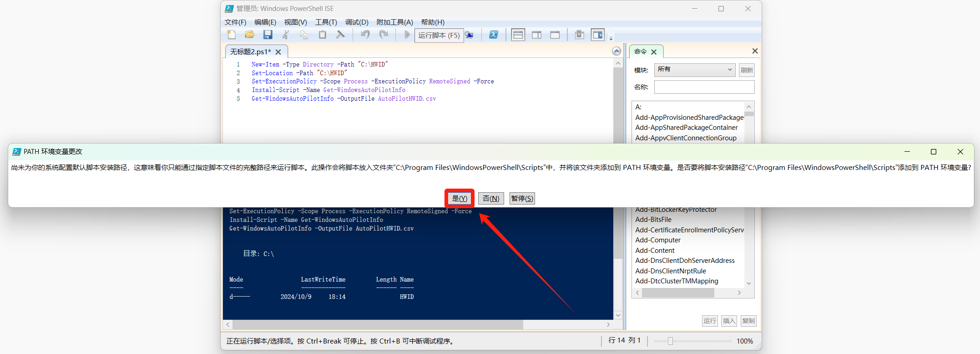This screenshot has height=354, width=980.
Task: Open the New remote PowerShell tab icon
Action: pyautogui.click(x=469, y=35)
